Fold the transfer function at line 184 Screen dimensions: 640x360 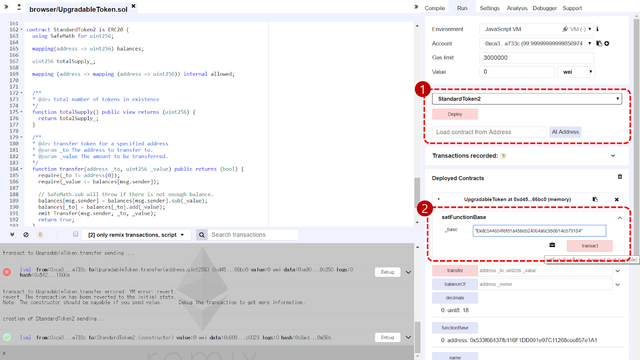[22, 169]
